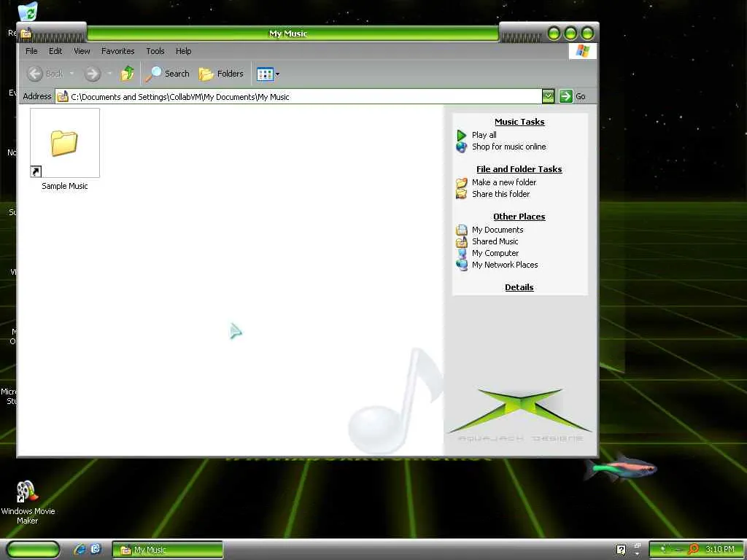Expand the Address bar dropdown
Image resolution: width=747 pixels, height=560 pixels.
coord(548,97)
